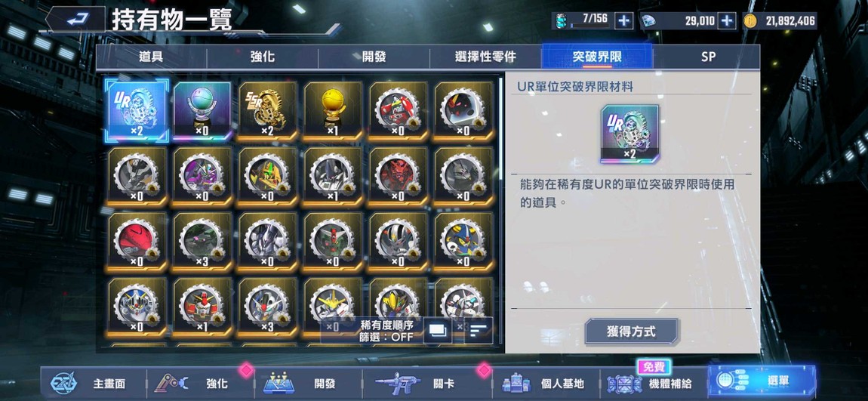Image resolution: width=868 pixels, height=401 pixels.
Task: Toggle the stacked cards display button
Action: [x=437, y=331]
